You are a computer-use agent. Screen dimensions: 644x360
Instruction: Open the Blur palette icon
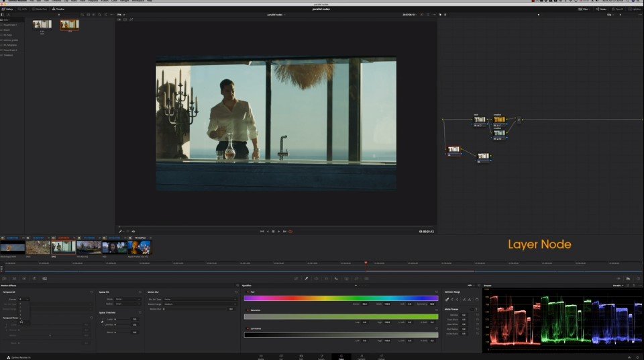[336, 279]
